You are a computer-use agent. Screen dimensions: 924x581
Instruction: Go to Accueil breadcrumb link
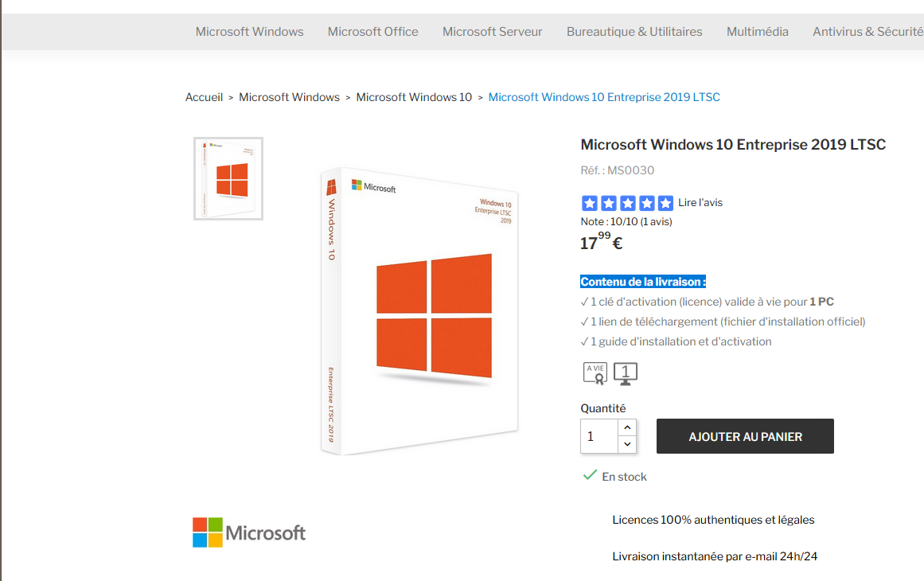(204, 97)
